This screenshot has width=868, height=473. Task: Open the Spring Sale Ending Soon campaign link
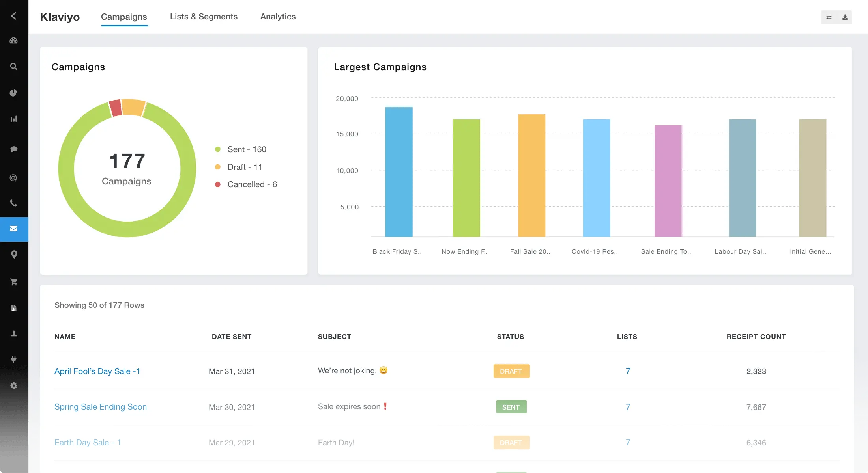tap(101, 406)
